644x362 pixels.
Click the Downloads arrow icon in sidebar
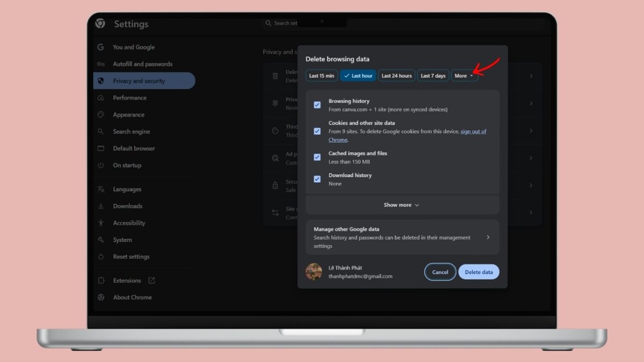pyautogui.click(x=100, y=206)
